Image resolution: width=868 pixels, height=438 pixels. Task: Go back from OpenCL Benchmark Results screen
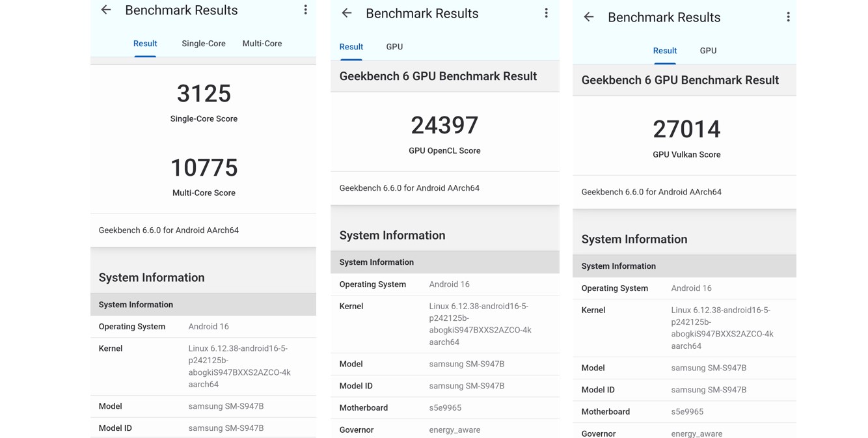coord(347,13)
